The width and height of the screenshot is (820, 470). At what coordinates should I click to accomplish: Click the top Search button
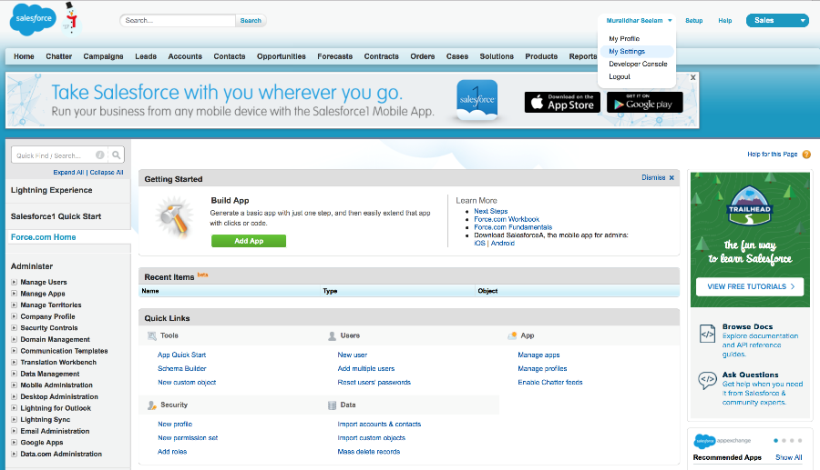250,20
